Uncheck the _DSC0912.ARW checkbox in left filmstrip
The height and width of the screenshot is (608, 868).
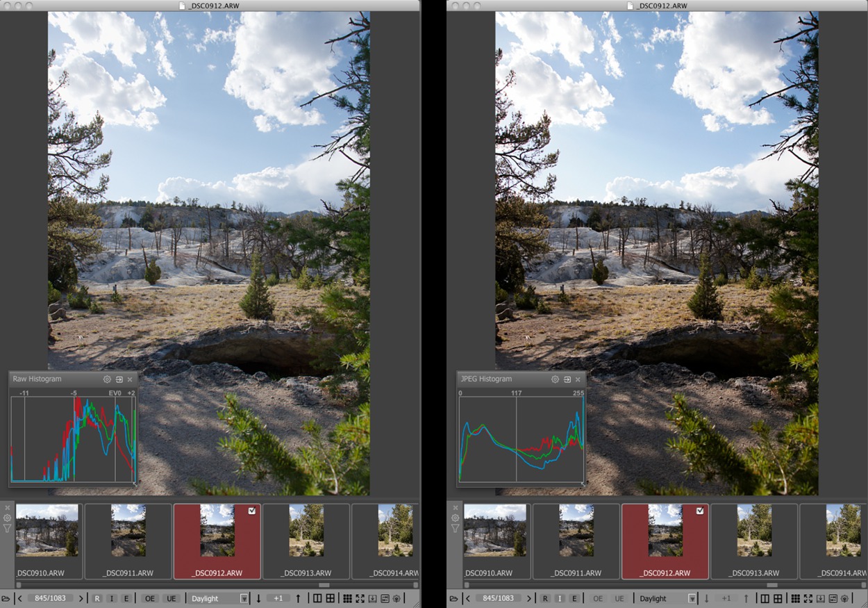click(251, 511)
